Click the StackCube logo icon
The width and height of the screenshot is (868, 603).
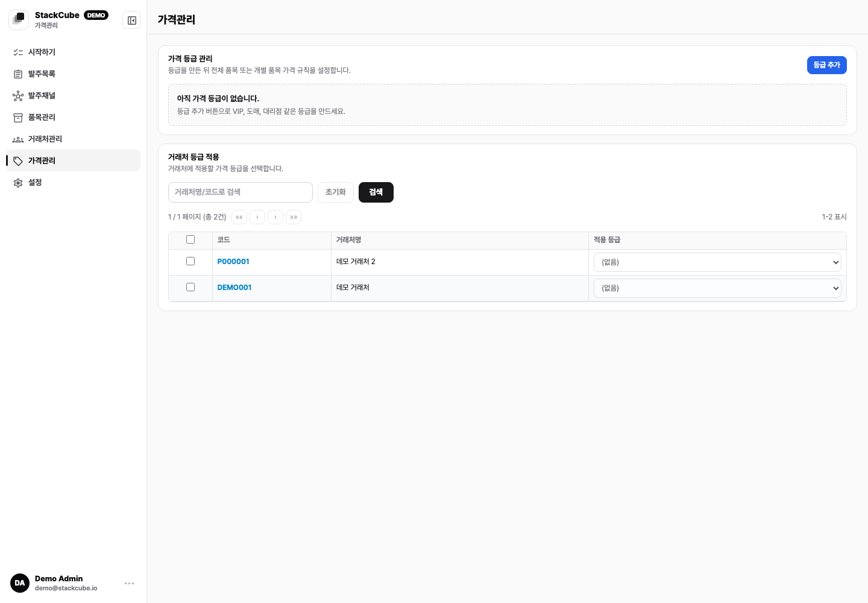coord(19,20)
